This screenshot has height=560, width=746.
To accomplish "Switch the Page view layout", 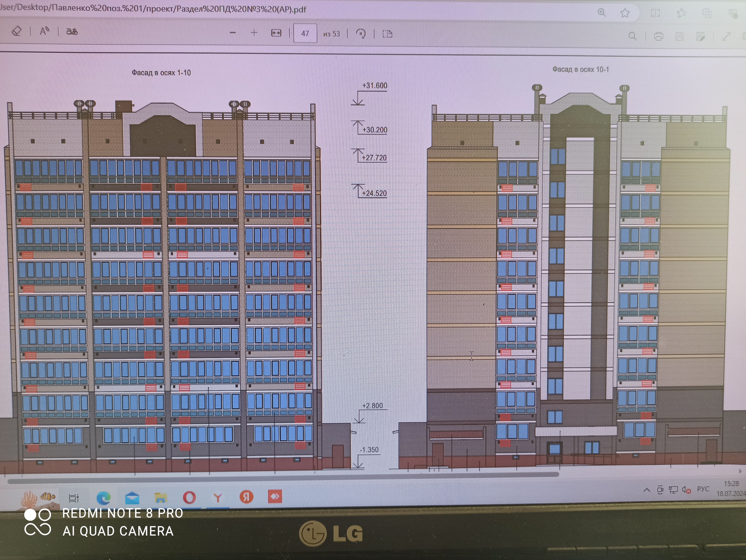I will click(x=387, y=34).
